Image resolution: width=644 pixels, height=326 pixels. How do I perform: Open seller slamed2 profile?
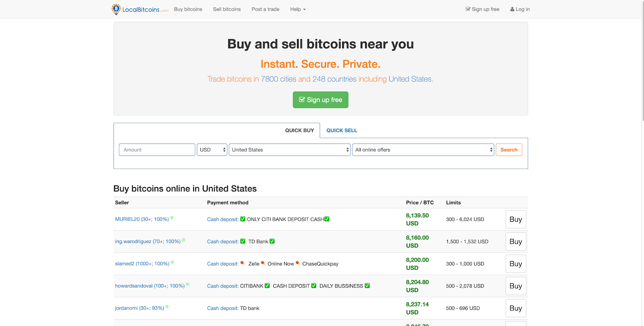point(142,264)
